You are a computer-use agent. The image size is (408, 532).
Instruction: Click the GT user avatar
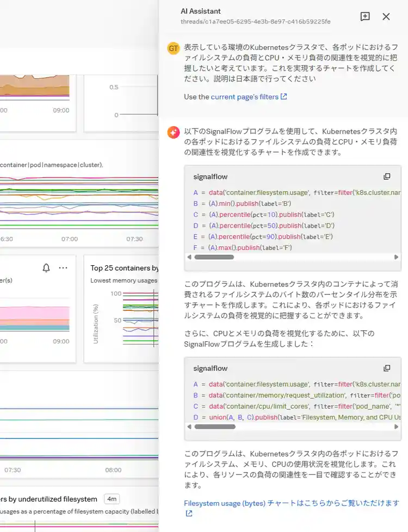[173, 48]
